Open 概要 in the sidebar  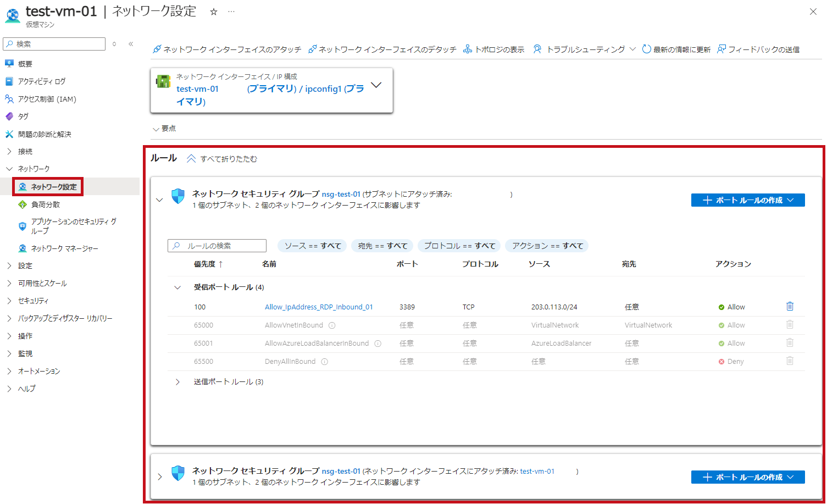tap(25, 64)
